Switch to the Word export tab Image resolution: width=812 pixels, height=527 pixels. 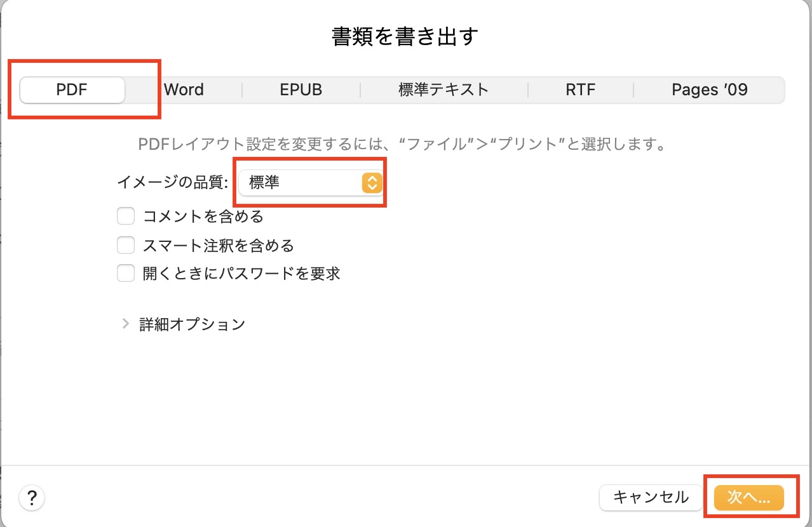(184, 90)
